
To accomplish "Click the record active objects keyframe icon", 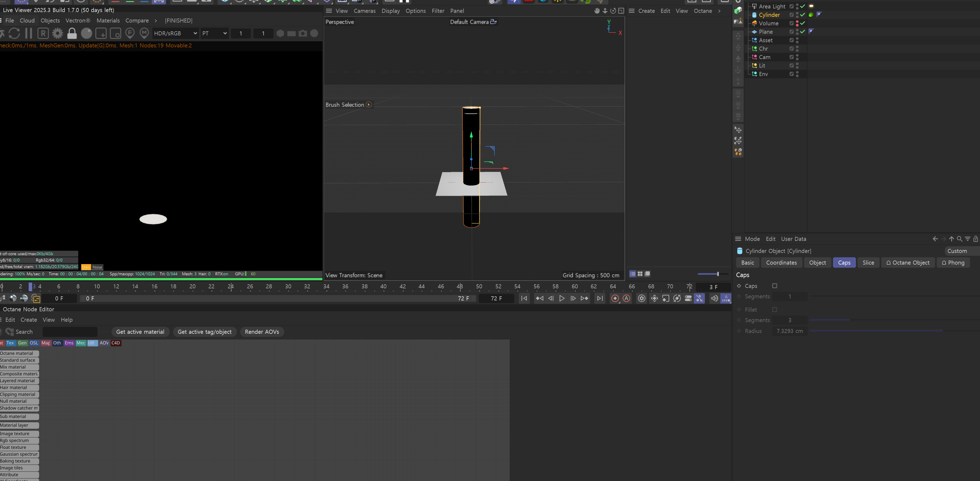I will [615, 299].
